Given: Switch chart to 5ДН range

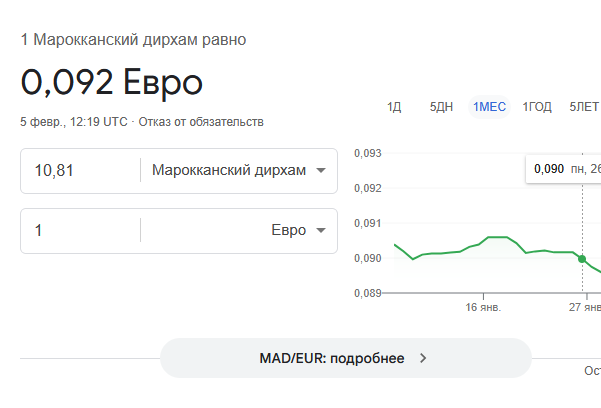Looking at the screenshot, I should click(x=441, y=107).
